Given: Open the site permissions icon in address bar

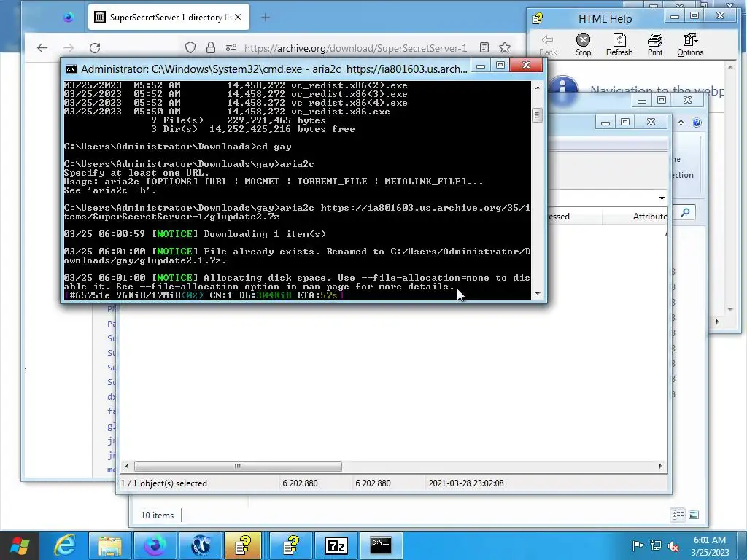Looking at the screenshot, I should [231, 47].
